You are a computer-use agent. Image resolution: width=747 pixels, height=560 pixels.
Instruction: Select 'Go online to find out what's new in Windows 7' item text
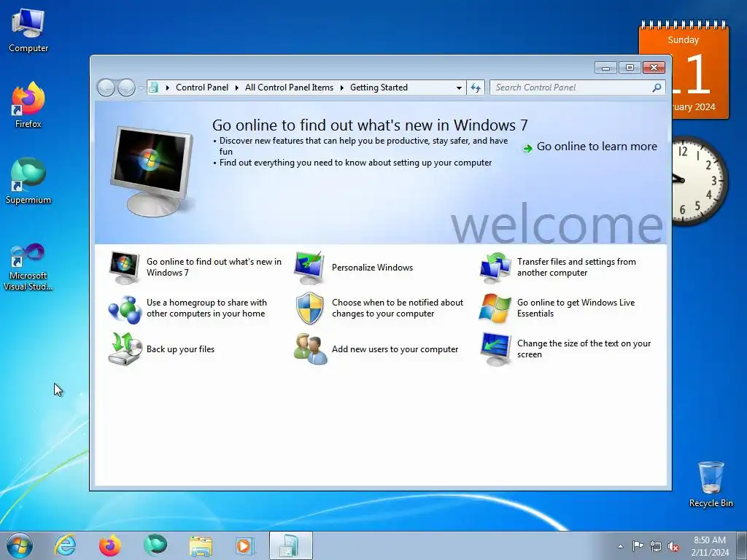pyautogui.click(x=214, y=267)
